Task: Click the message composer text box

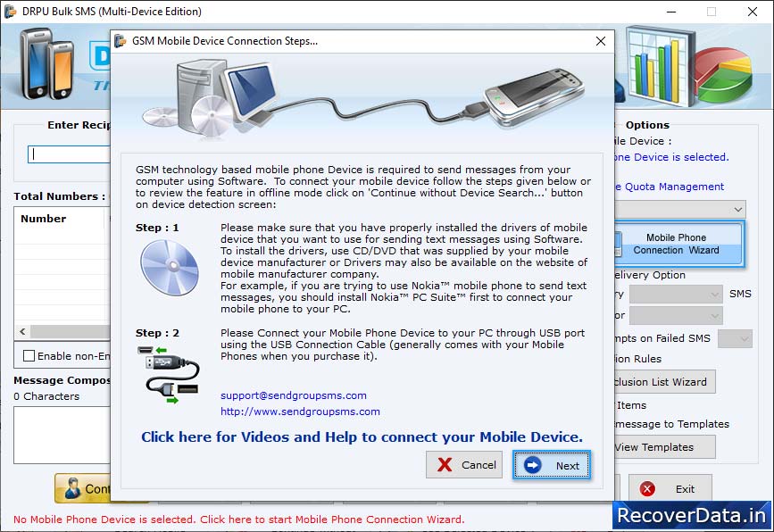Action: (62, 435)
